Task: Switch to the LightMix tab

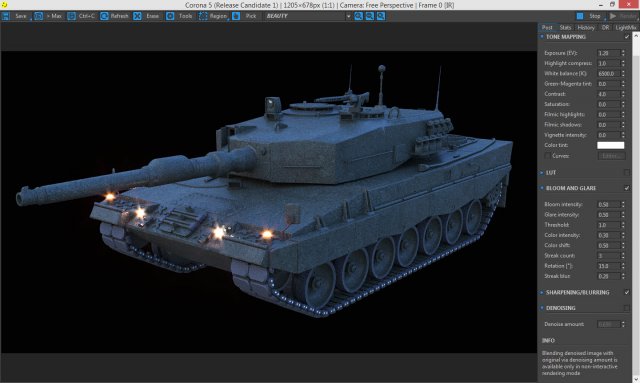Action: coord(626,27)
